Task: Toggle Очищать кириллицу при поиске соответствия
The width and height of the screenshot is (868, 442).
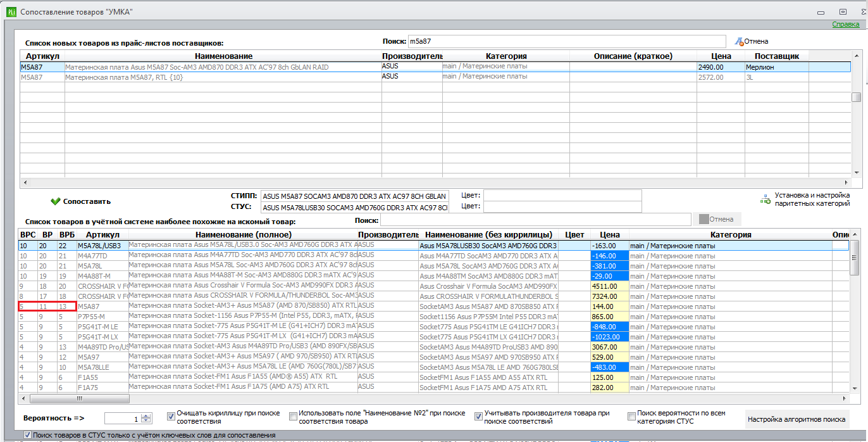Action: pyautogui.click(x=171, y=416)
